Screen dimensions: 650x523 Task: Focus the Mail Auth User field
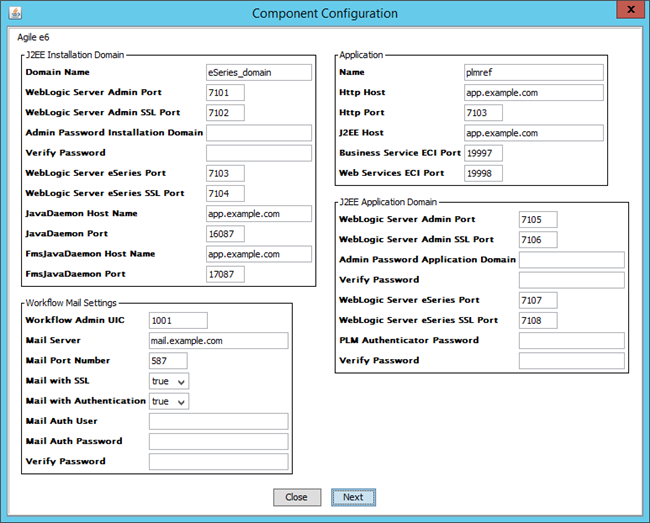(218, 421)
